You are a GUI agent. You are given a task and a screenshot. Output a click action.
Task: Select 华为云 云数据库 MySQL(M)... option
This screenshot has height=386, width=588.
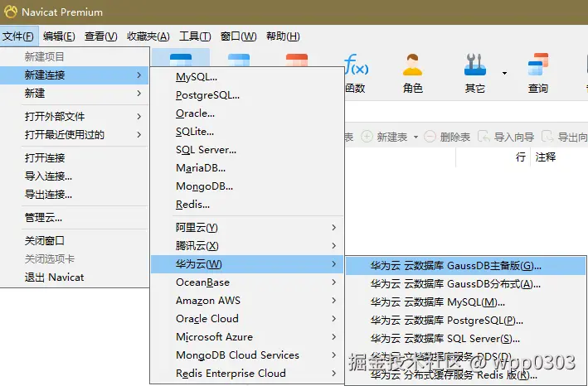tap(465, 302)
